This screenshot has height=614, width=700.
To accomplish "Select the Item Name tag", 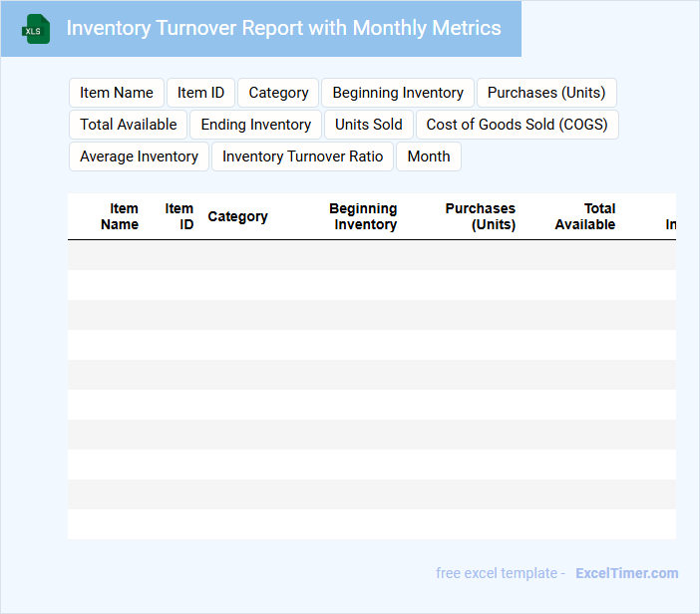I will [x=117, y=93].
